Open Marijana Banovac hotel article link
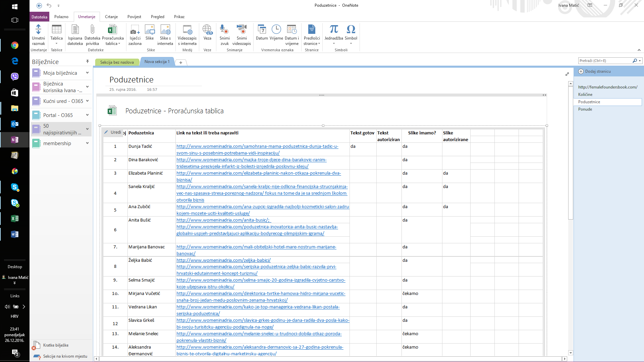Screen dimensions: 644x362 256,250
